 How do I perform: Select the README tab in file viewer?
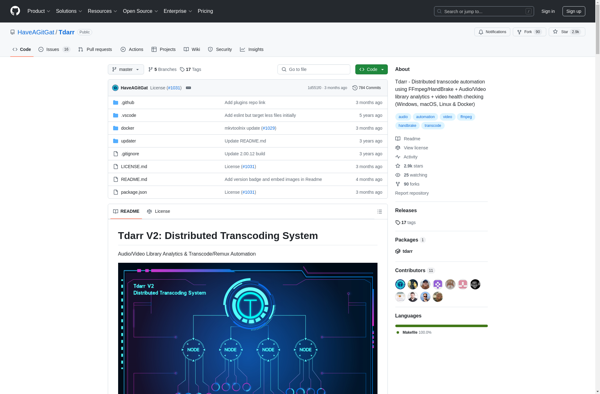pos(126,211)
